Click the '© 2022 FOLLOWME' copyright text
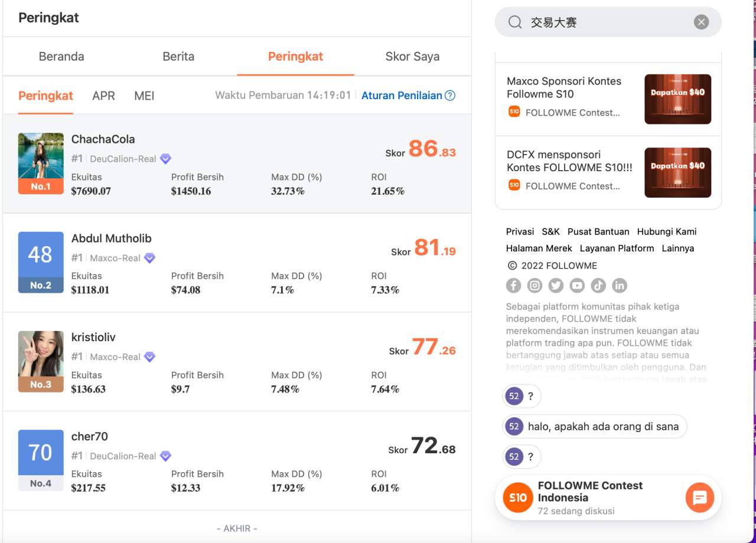 pos(552,266)
